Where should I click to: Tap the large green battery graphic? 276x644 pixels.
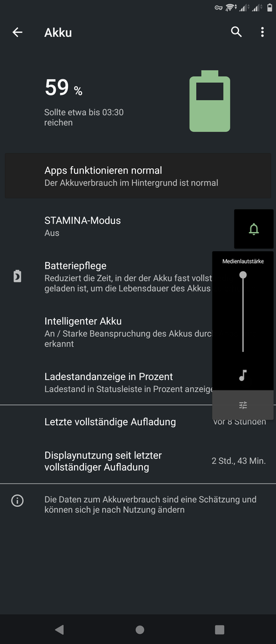click(x=209, y=101)
